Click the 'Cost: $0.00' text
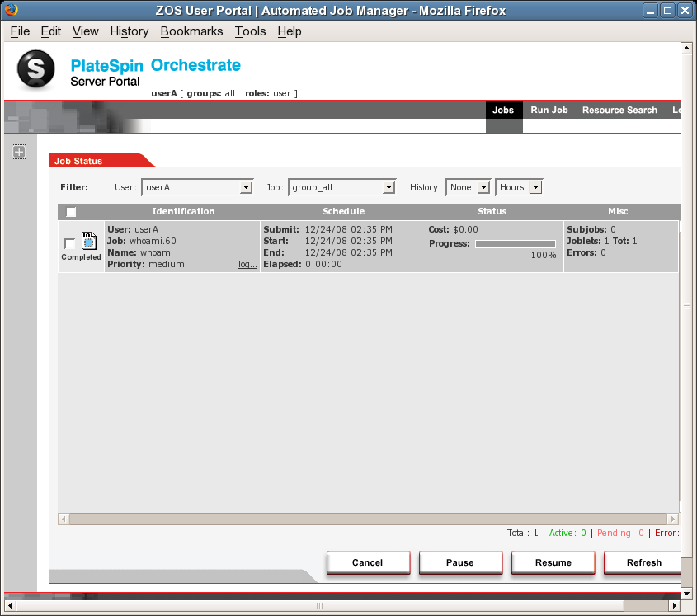The image size is (697, 616). [x=454, y=229]
